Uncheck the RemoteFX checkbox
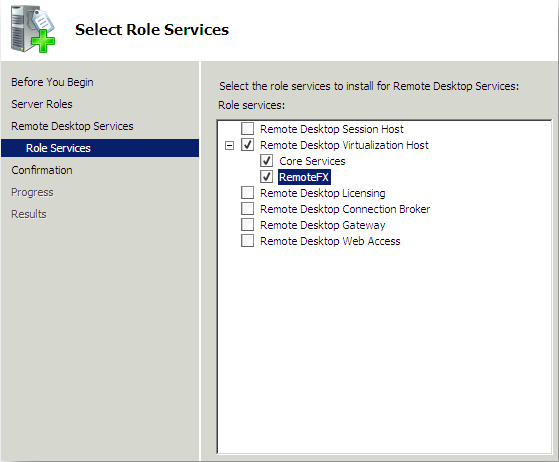The height and width of the screenshot is (462, 559). [267, 177]
